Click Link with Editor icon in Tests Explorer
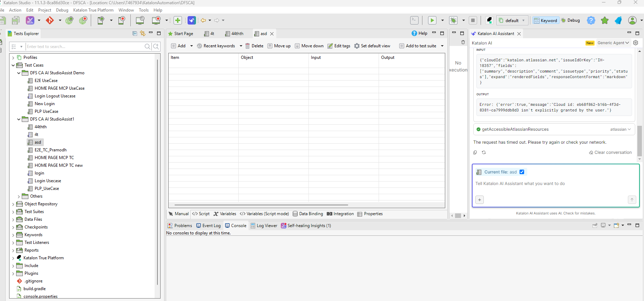644x301 pixels. (x=143, y=33)
